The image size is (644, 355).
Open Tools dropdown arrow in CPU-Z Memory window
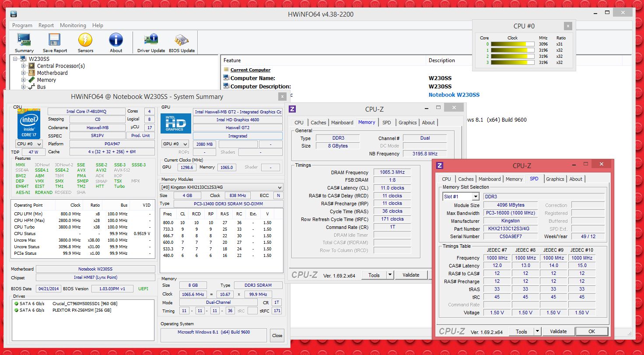click(x=390, y=275)
